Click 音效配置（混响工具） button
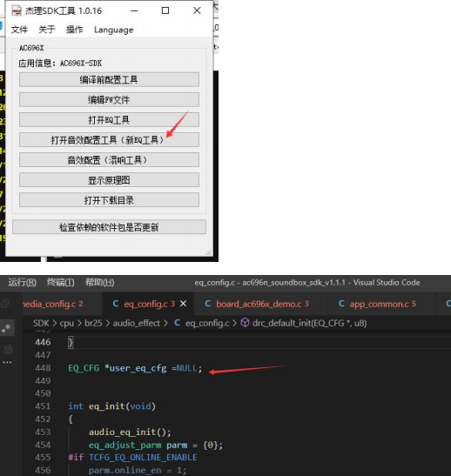The height and width of the screenshot is (476, 451). click(x=109, y=160)
